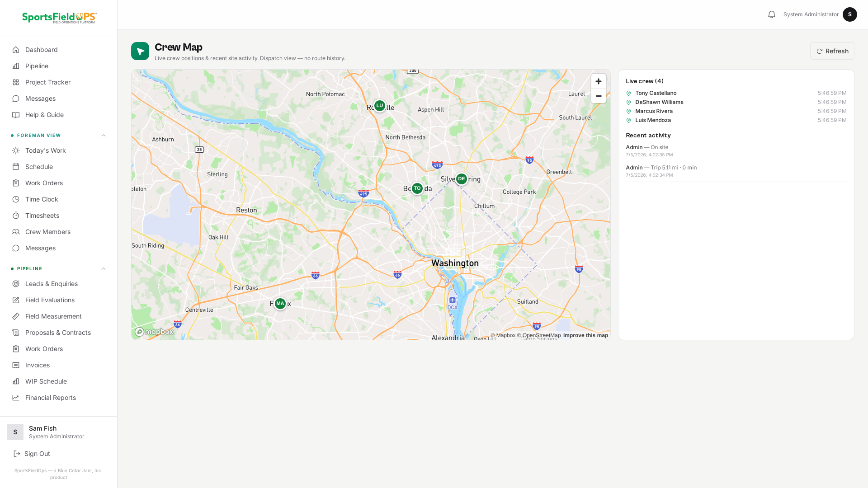This screenshot has width=868, height=488.
Task: Open Work Orders in Pipeline section
Action: pyautogui.click(x=59, y=349)
